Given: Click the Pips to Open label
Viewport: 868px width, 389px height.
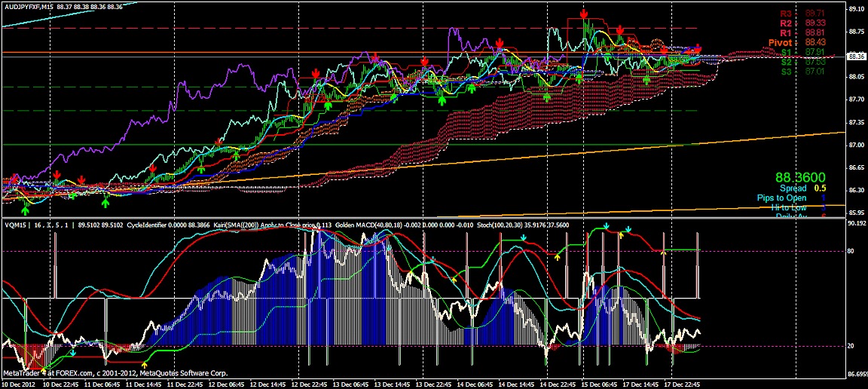Looking at the screenshot, I should click(782, 198).
